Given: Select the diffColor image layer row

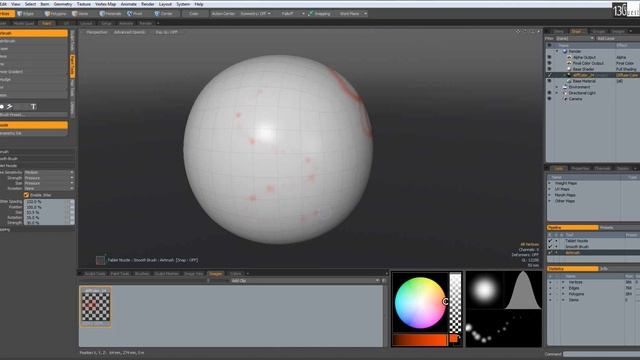Looking at the screenshot, I should click(593, 75).
